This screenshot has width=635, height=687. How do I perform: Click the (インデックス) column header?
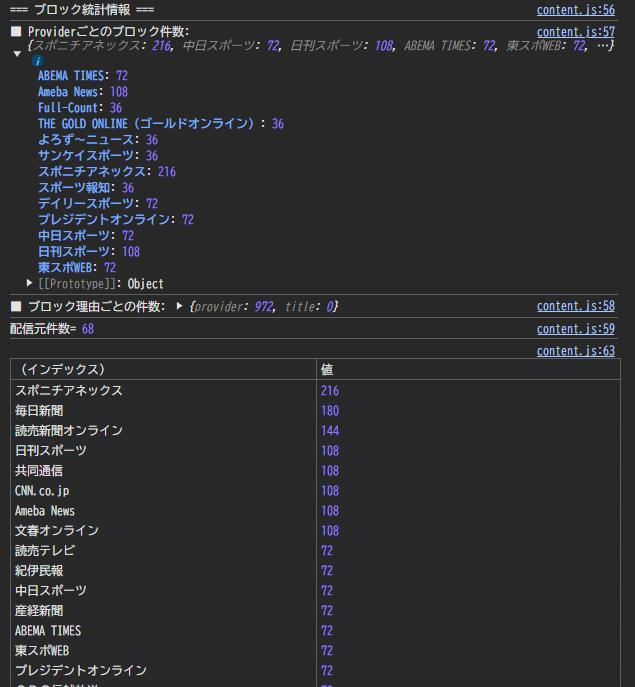[163, 369]
